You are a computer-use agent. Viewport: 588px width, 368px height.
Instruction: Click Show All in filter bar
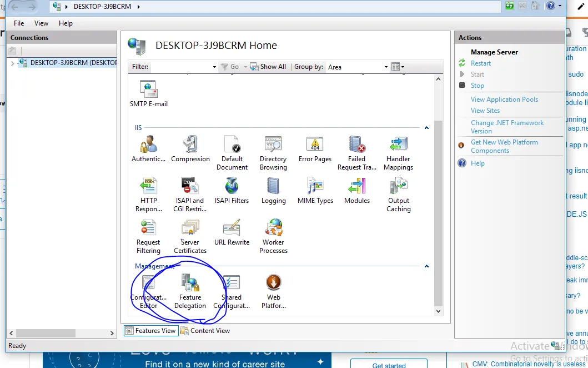pyautogui.click(x=269, y=67)
